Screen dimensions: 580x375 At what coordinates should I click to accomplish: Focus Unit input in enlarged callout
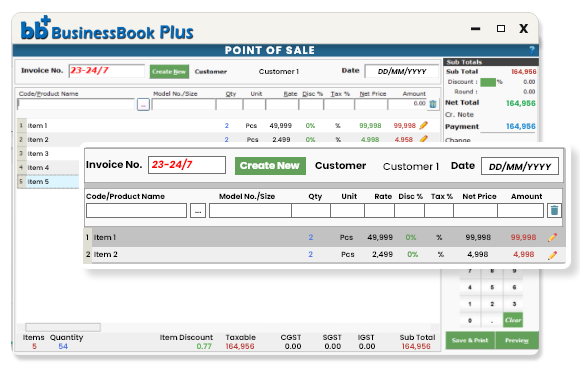pos(348,211)
